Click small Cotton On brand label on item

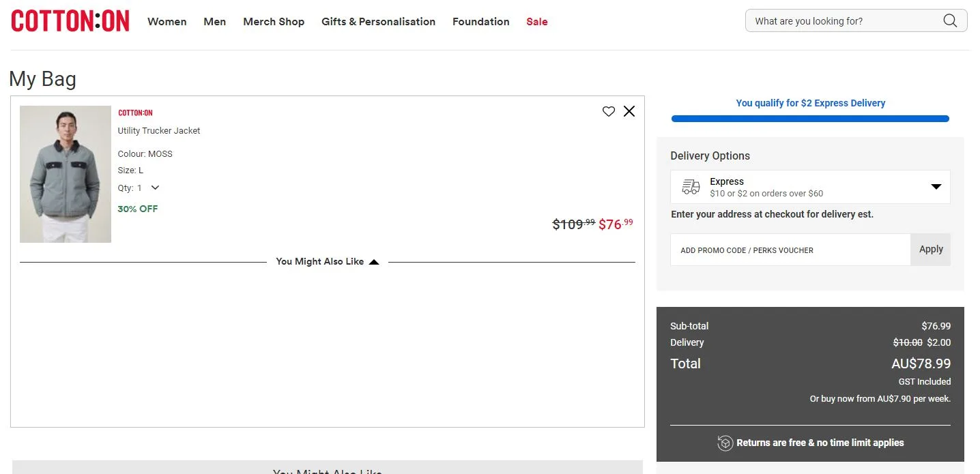[135, 113]
